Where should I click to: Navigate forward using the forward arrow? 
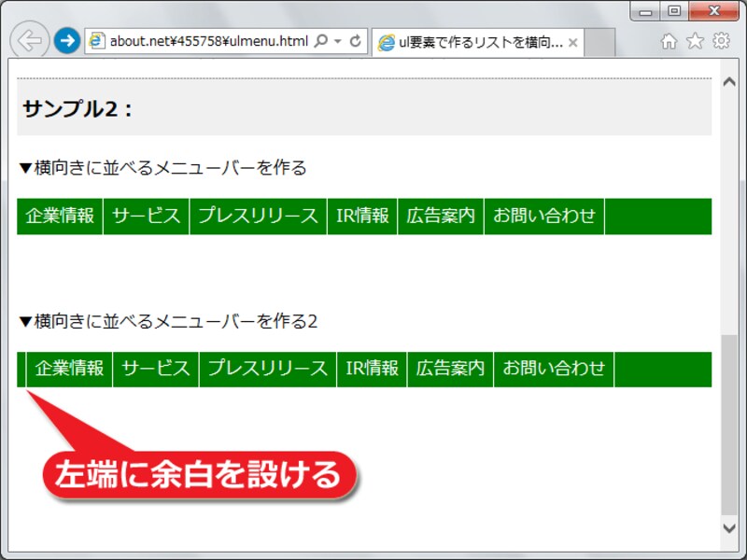(x=63, y=40)
